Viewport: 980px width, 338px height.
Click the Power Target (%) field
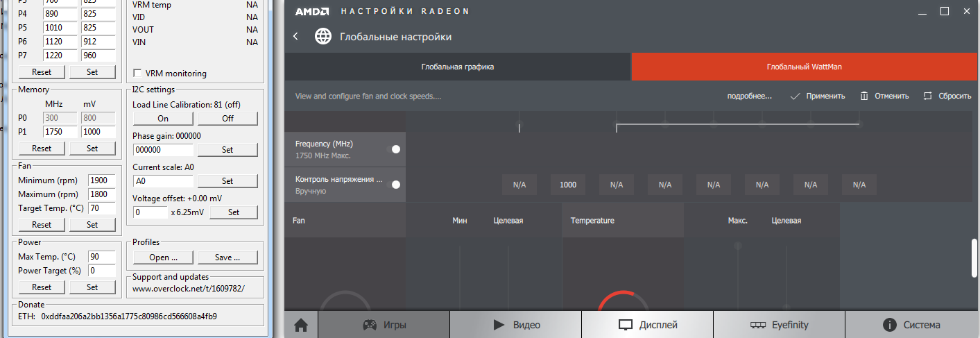pyautogui.click(x=103, y=271)
